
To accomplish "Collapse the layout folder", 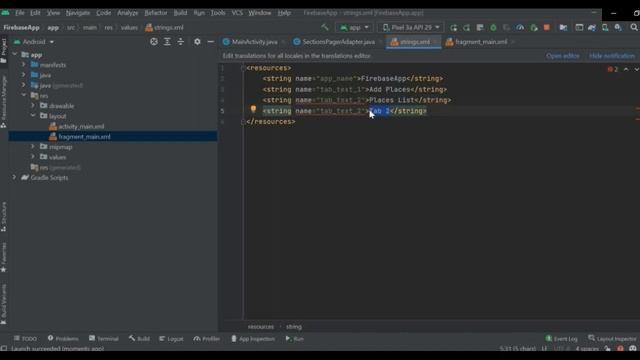I will coord(33,116).
